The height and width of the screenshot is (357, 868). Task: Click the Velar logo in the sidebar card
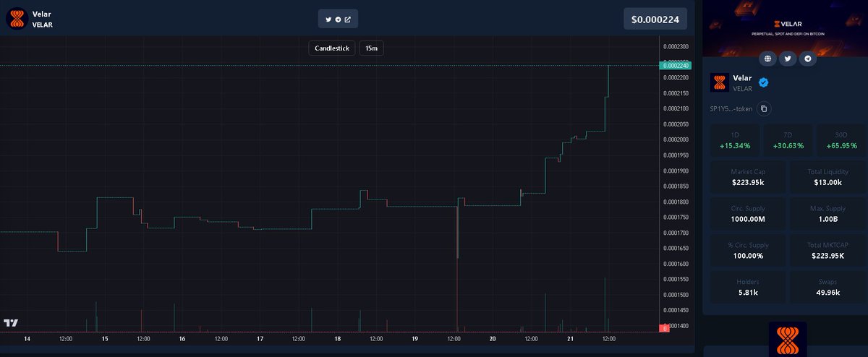(x=720, y=82)
